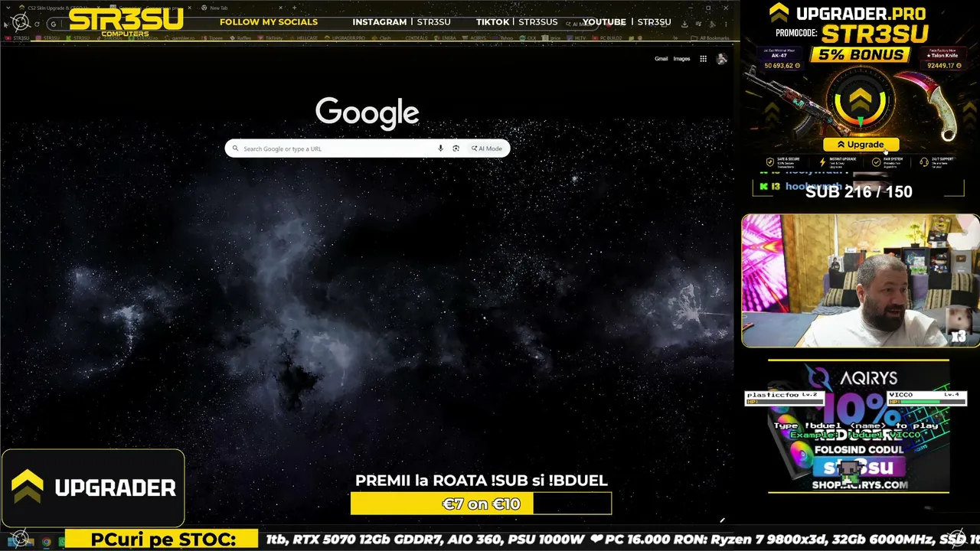Open Chrome from the Windows taskbar
Image resolution: width=980 pixels, height=551 pixels.
click(x=46, y=542)
